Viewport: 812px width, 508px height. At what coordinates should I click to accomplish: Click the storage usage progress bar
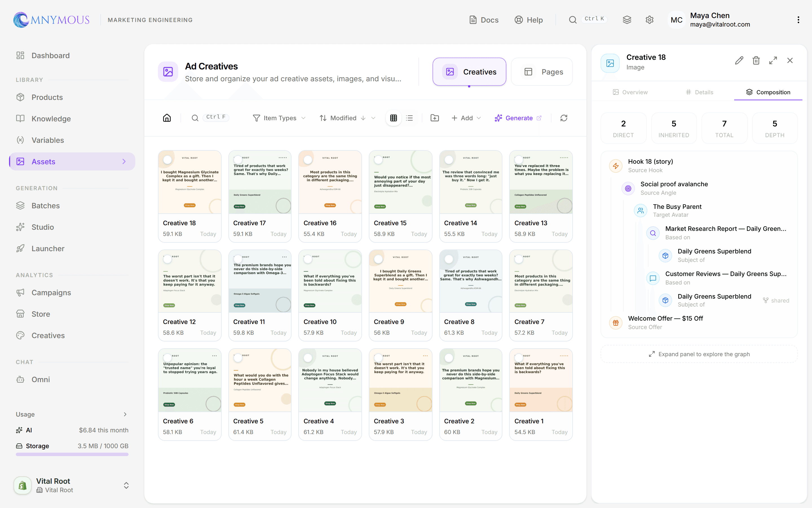72,454
